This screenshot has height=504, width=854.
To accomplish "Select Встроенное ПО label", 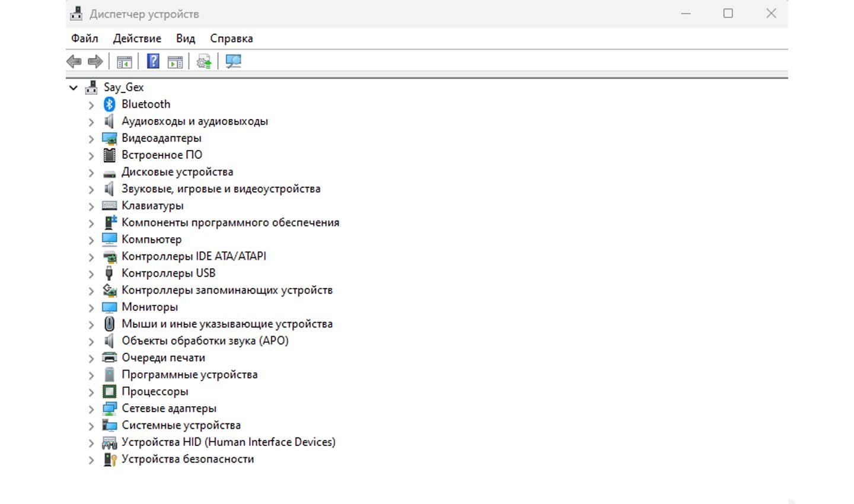I will [162, 155].
